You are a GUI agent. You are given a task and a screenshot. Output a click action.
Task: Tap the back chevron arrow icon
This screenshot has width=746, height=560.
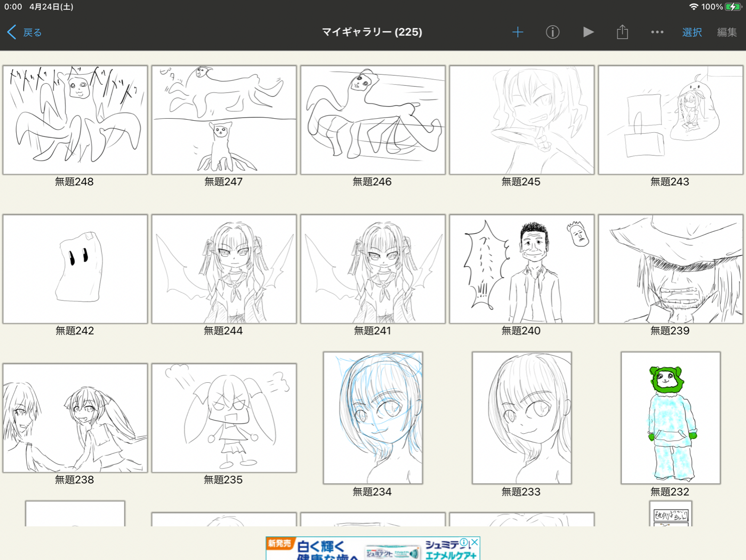pos(12,32)
